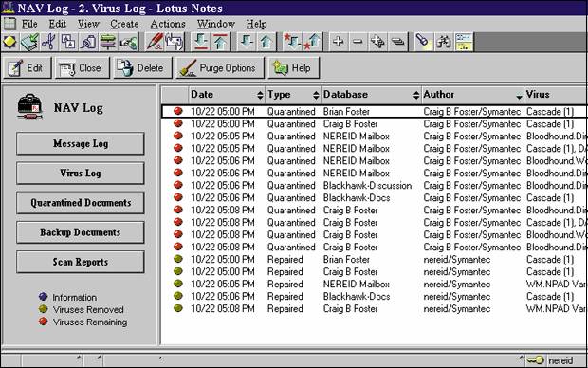Screen dimensions: 588x368
Task: Click the single plus Expand icon
Action: pyautogui.click(x=339, y=42)
